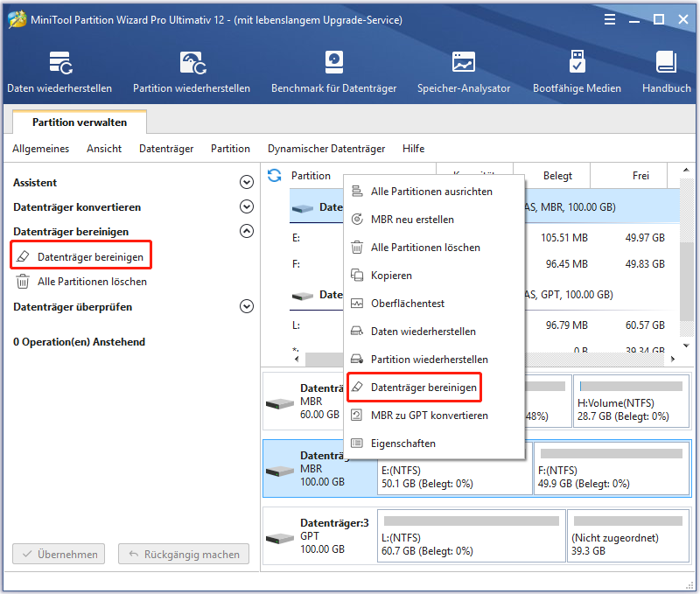The image size is (700, 594).
Task: Click Partition wiederherstellen icon in context menu
Action: pos(357,360)
